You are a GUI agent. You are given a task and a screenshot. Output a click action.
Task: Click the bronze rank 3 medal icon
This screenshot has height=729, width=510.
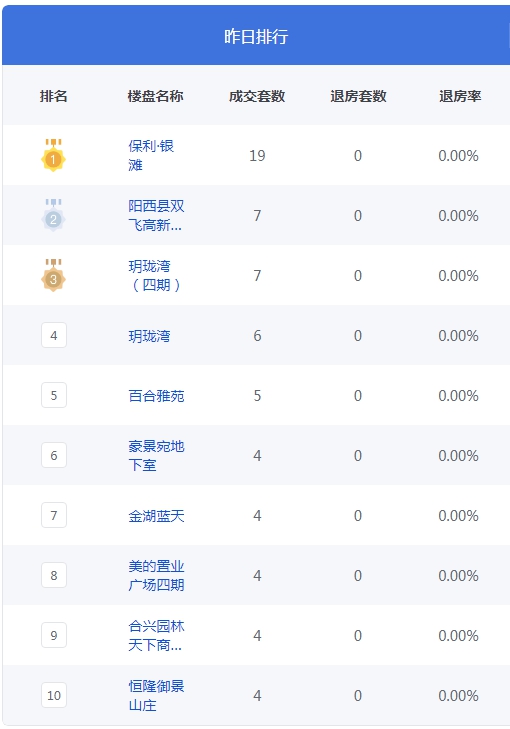pos(53,275)
